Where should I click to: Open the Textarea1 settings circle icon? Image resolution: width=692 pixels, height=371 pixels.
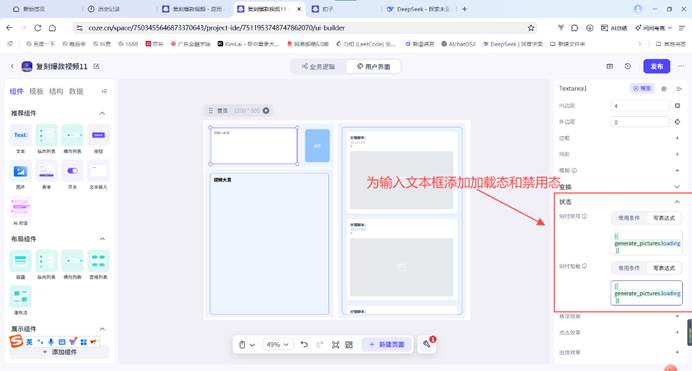click(x=664, y=89)
